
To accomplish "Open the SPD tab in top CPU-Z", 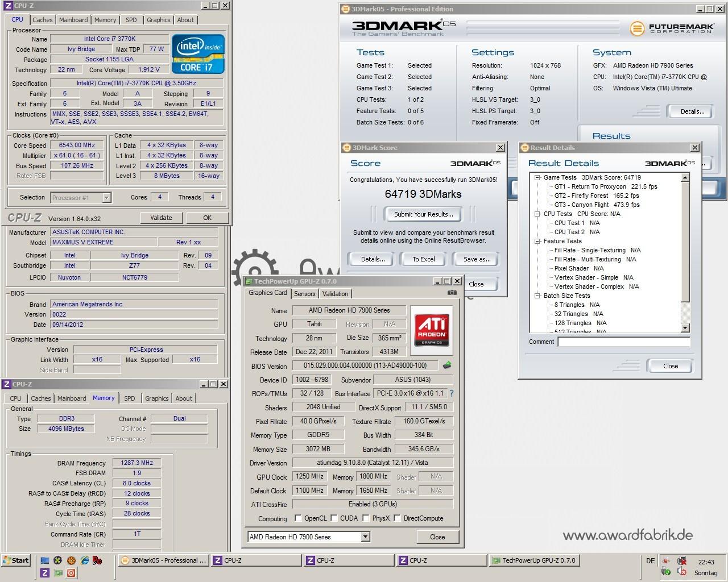I will (x=131, y=20).
